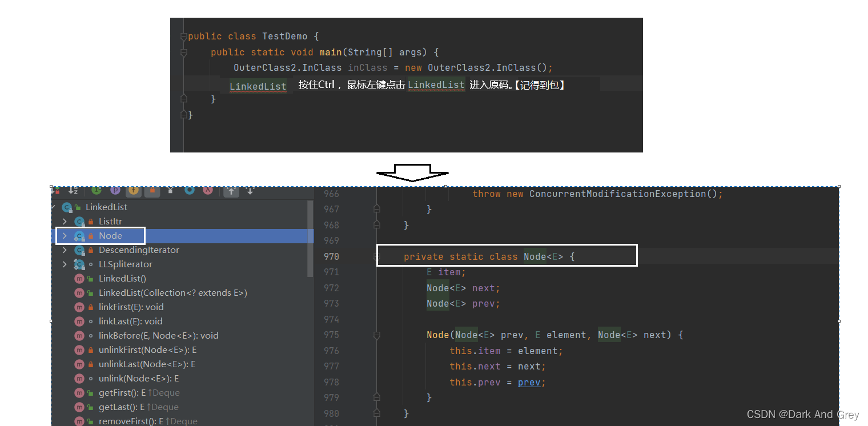Click method icon beside linkLast(E): void
868x426 pixels.
tap(79, 321)
